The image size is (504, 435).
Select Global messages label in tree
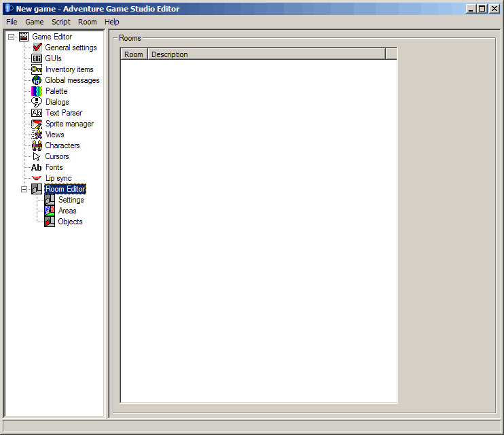click(72, 80)
